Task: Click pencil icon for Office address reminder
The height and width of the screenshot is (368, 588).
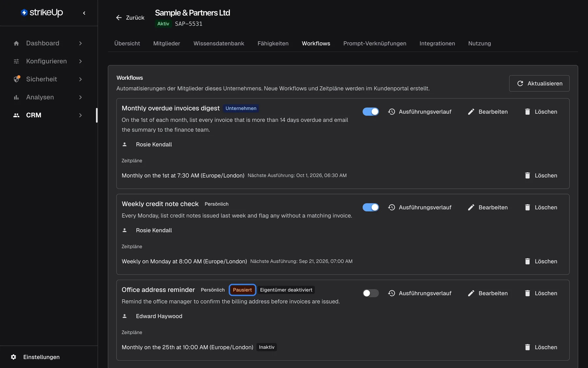Action: [471, 293]
